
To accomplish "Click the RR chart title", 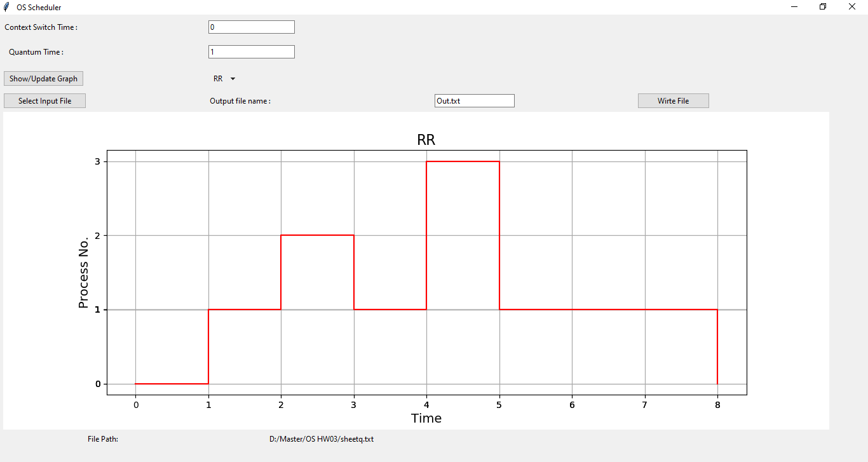I will pos(426,140).
